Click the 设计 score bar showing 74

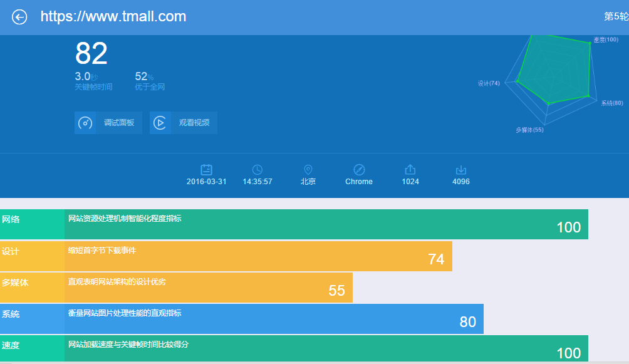click(258, 256)
